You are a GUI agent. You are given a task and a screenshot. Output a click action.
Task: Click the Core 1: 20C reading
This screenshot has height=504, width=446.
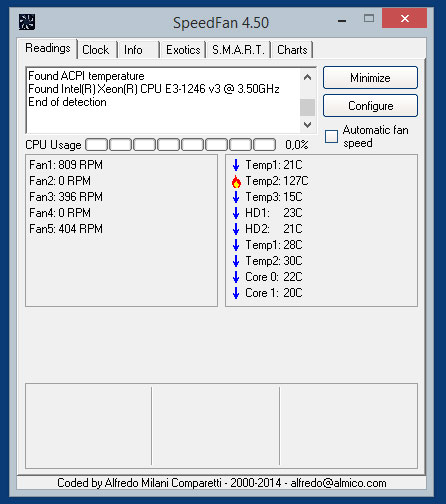pyautogui.click(x=274, y=293)
